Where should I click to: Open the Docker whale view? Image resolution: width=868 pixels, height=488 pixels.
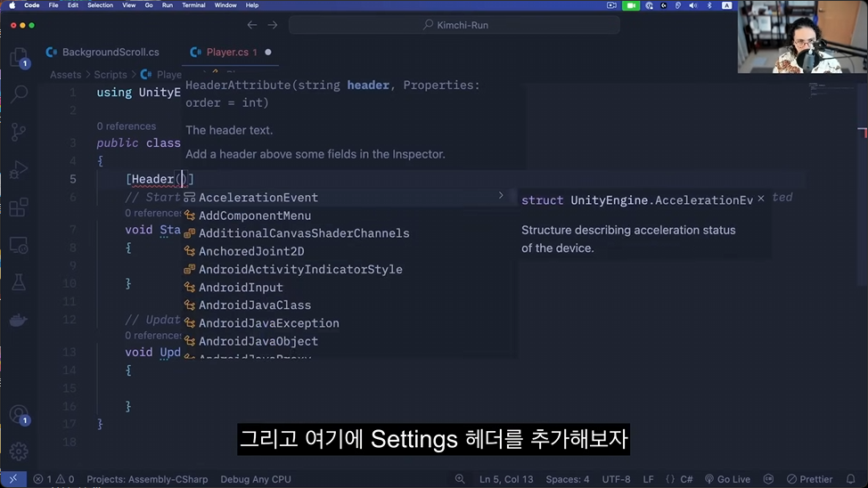(x=19, y=321)
